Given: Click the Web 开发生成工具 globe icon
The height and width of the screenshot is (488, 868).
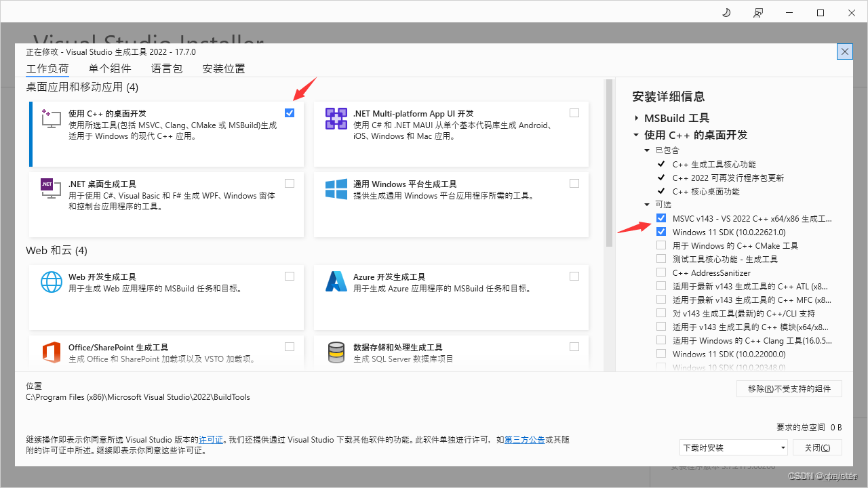Looking at the screenshot, I should 52,281.
